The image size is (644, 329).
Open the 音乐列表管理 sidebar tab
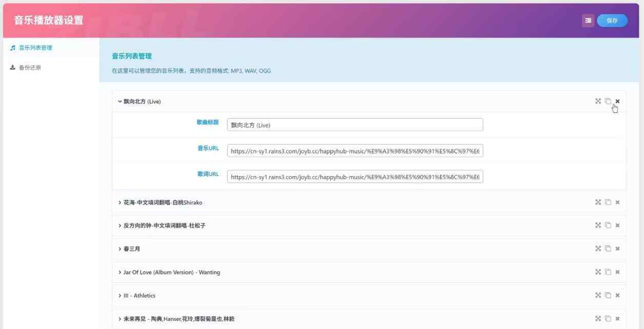coord(35,48)
